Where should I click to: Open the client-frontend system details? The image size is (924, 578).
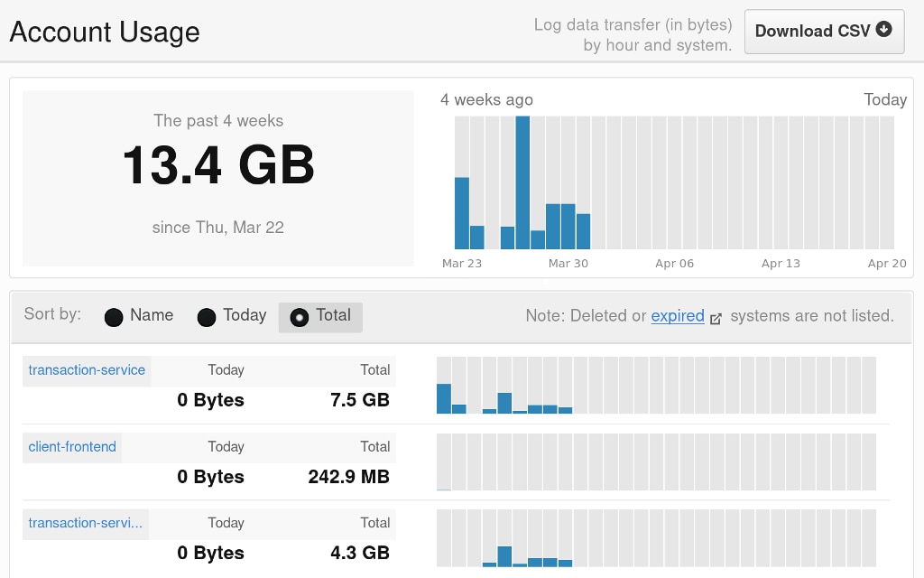pyautogui.click(x=71, y=446)
